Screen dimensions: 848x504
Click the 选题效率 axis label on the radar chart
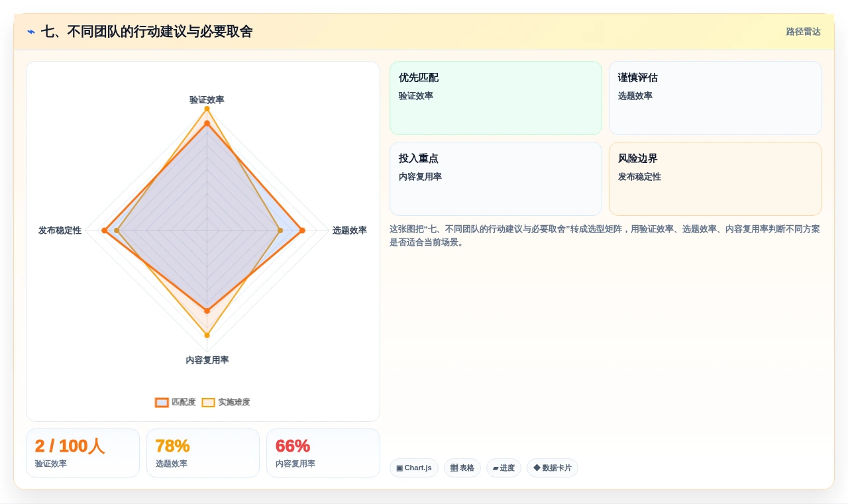pyautogui.click(x=350, y=230)
